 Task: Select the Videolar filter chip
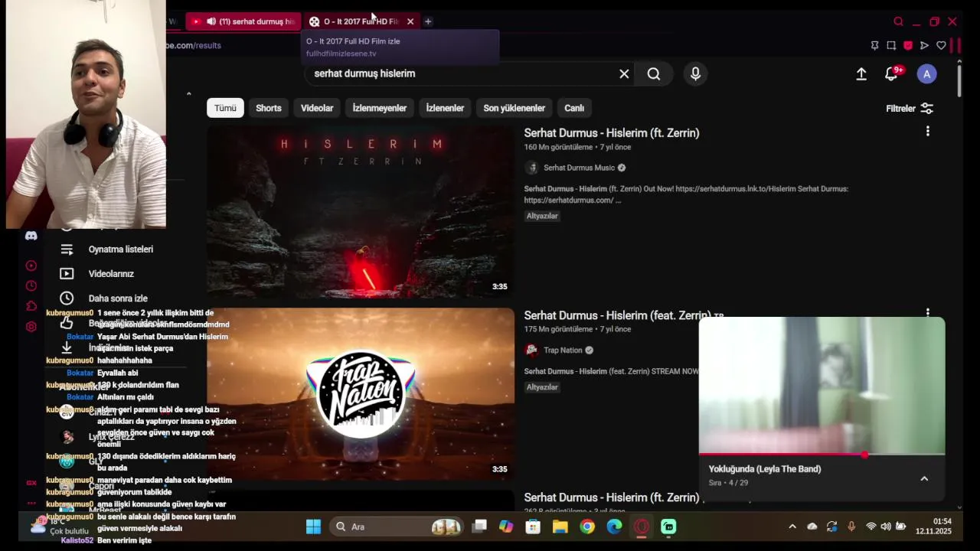coord(317,108)
